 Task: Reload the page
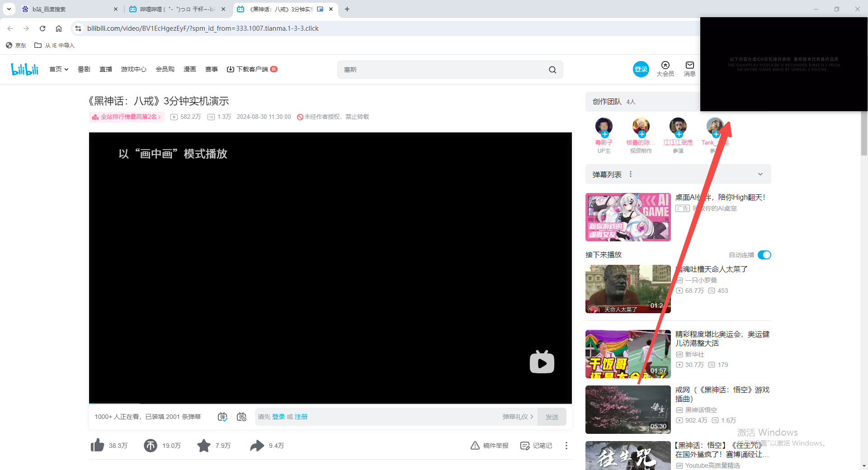pyautogui.click(x=42, y=28)
